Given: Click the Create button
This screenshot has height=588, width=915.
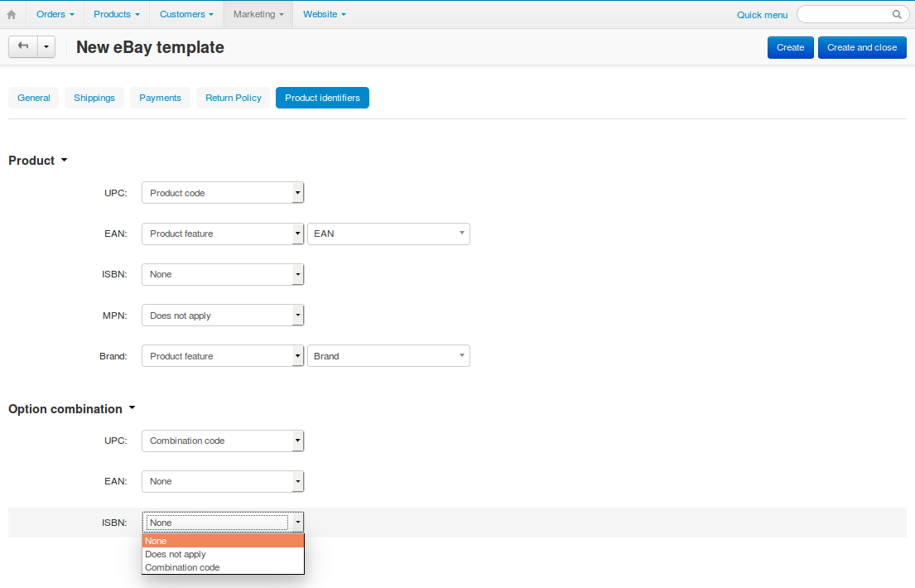Looking at the screenshot, I should (790, 47).
